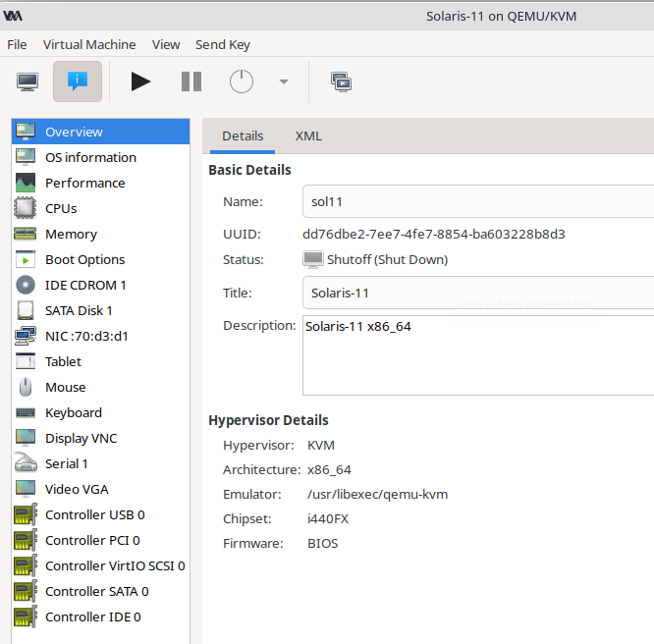
Task: Click the Controller USB 0 card icon
Action: coord(25,514)
